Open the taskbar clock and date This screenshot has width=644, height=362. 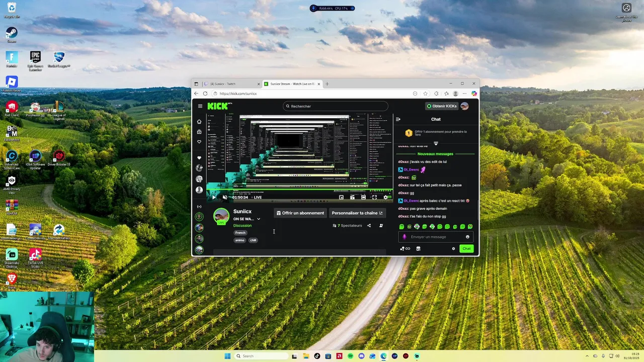point(632,356)
